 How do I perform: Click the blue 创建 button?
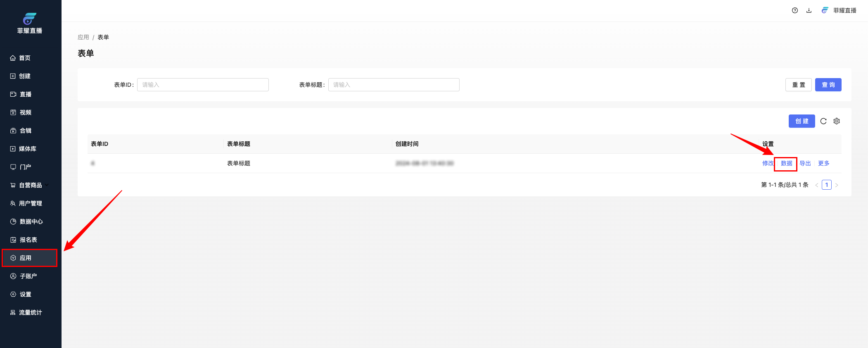point(802,121)
